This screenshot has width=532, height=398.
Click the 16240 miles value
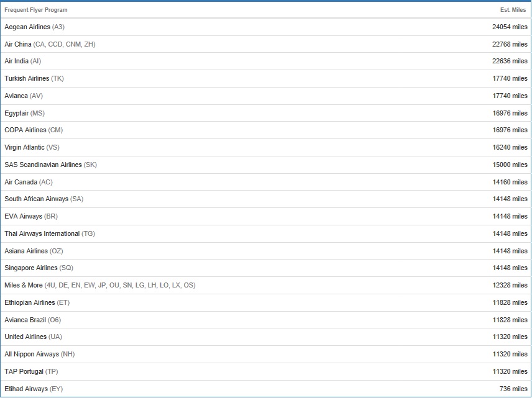(x=510, y=147)
